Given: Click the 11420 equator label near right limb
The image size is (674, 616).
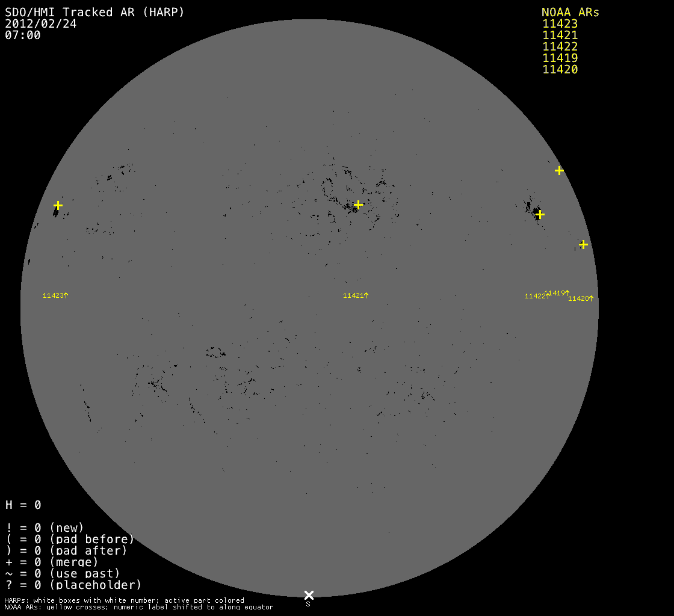Looking at the screenshot, I should 581,298.
